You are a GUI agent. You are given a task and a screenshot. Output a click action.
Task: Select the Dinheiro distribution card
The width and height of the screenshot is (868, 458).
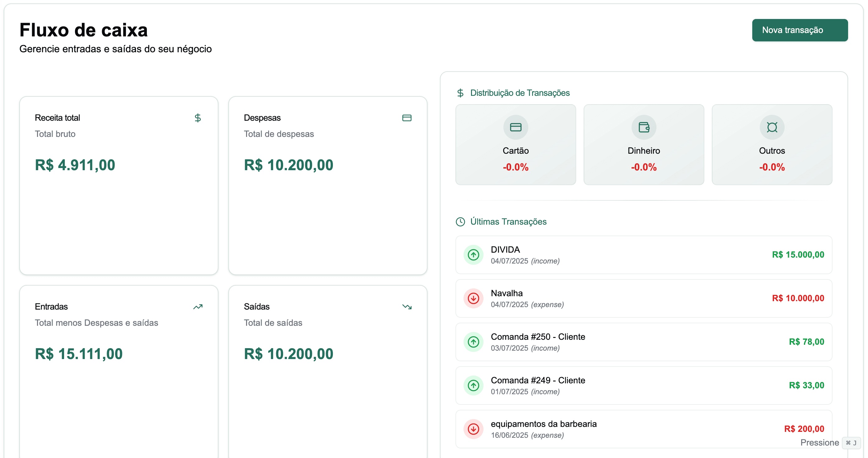(x=644, y=145)
